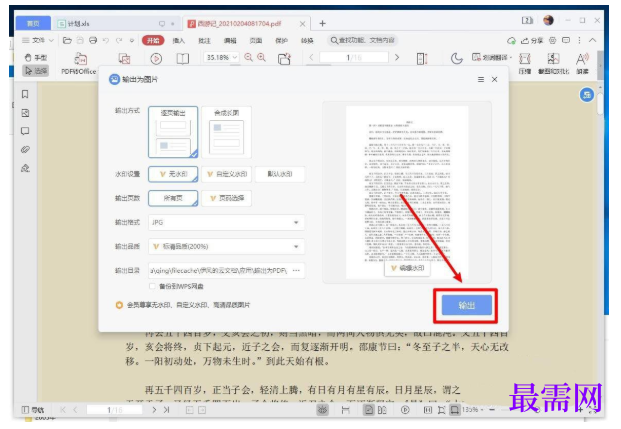Select 合成长图 output mode

[x=227, y=132]
